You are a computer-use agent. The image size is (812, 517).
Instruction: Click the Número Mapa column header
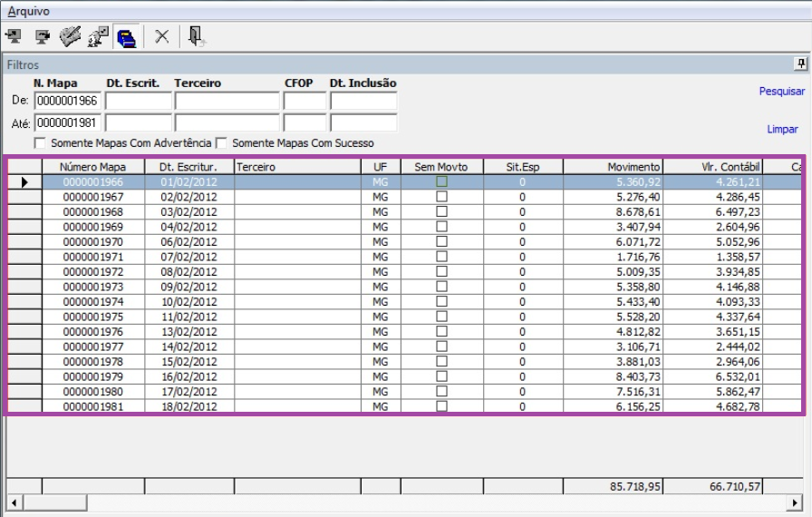[x=93, y=167]
